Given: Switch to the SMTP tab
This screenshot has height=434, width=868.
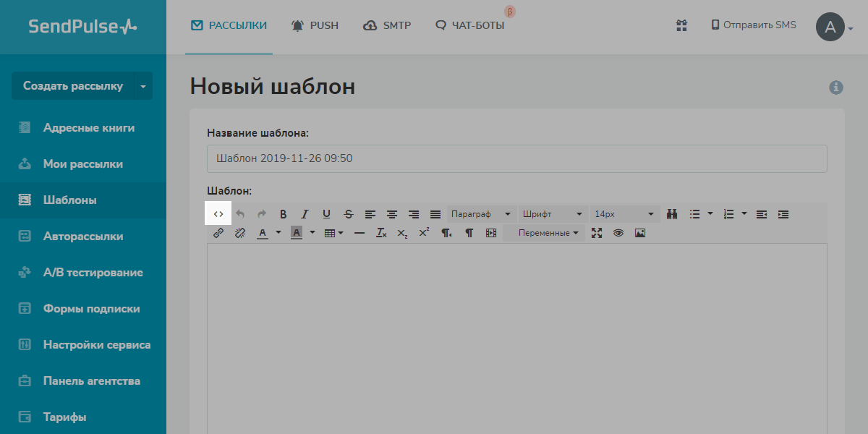Looking at the screenshot, I should click(387, 25).
